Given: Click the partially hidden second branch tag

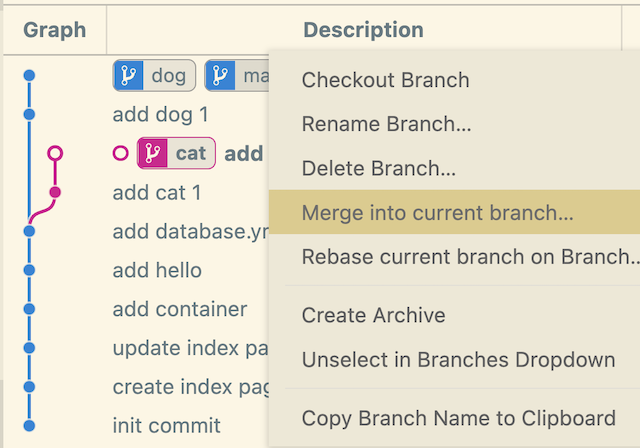Looking at the screenshot, I should [236, 75].
